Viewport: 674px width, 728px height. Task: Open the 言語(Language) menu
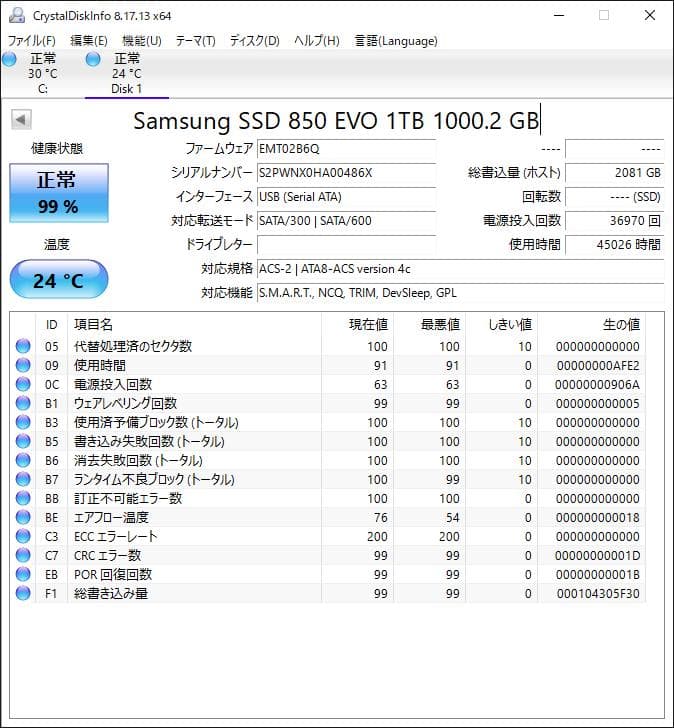[x=396, y=41]
